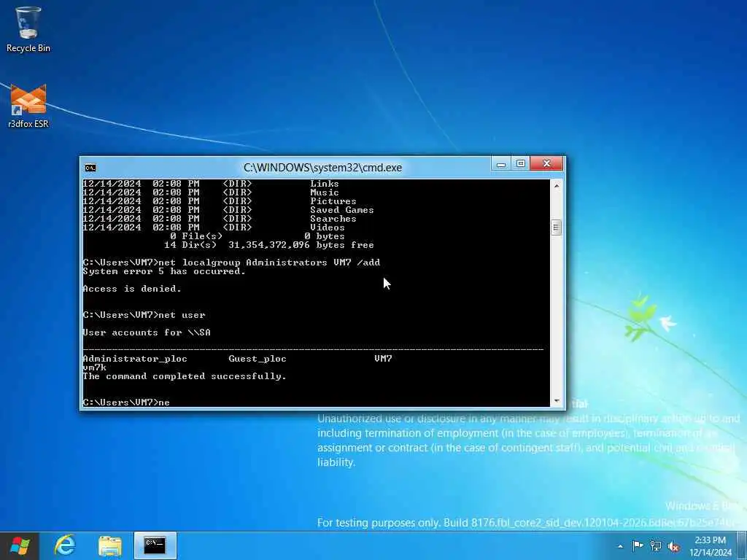
Task: Click the cmd.exe title bar text
Action: coord(322,168)
